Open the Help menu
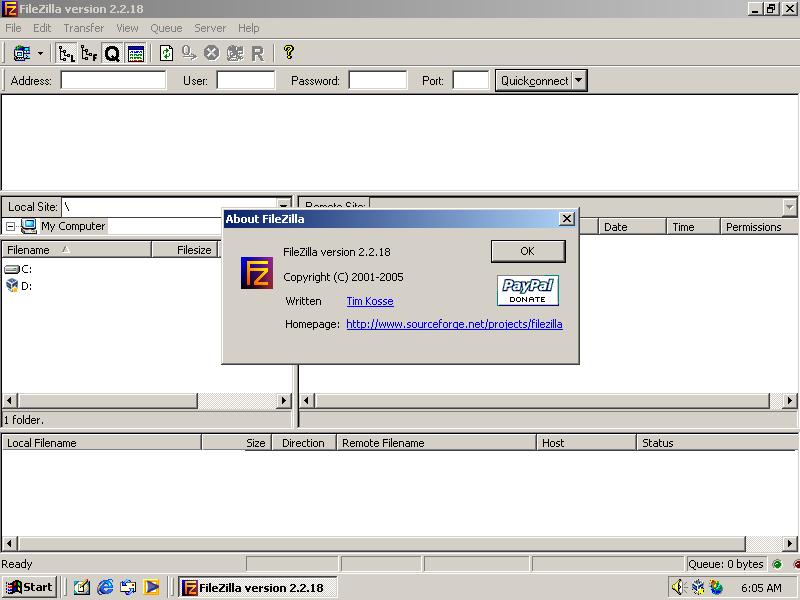The width and height of the screenshot is (800, 600). point(248,28)
